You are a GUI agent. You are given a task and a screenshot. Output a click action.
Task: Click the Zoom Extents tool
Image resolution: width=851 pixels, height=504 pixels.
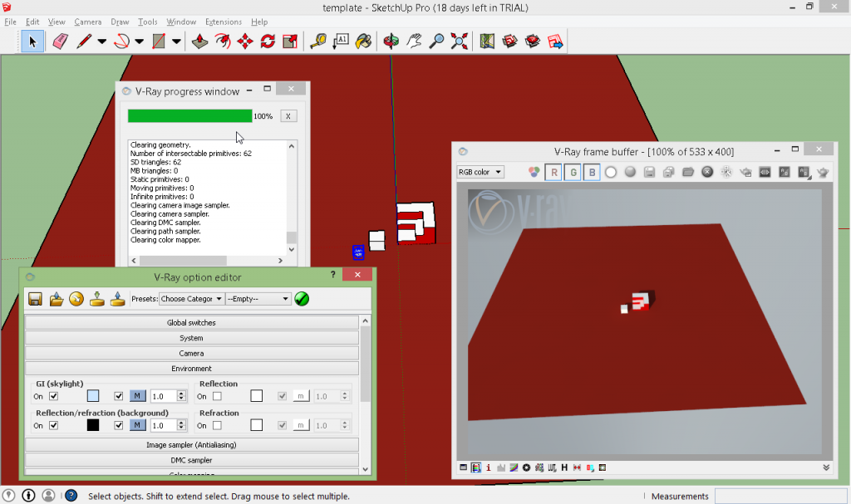(459, 41)
